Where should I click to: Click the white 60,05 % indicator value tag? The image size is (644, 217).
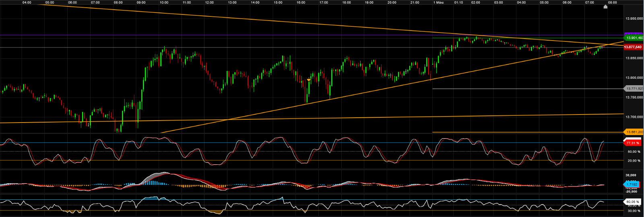632,202
